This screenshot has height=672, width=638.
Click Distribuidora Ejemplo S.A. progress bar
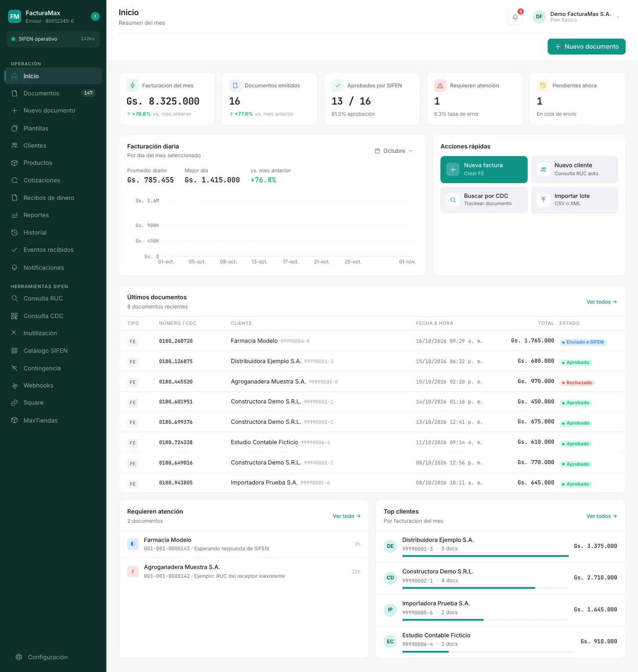[x=485, y=556]
